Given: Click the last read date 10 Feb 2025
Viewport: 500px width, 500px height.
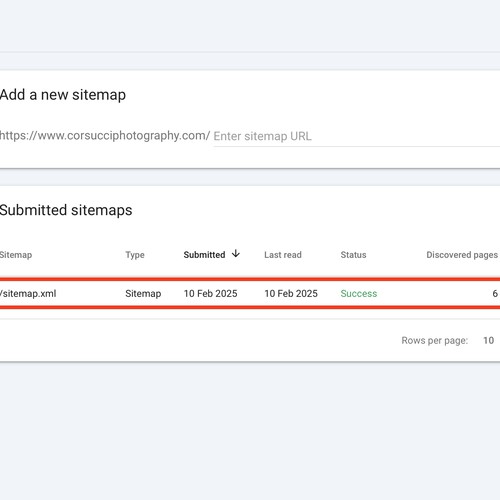Looking at the screenshot, I should tap(291, 293).
